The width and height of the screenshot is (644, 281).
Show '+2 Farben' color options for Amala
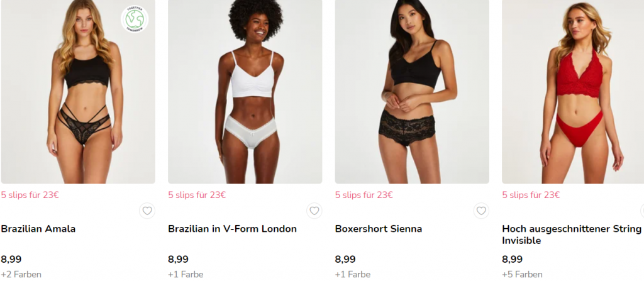click(21, 275)
